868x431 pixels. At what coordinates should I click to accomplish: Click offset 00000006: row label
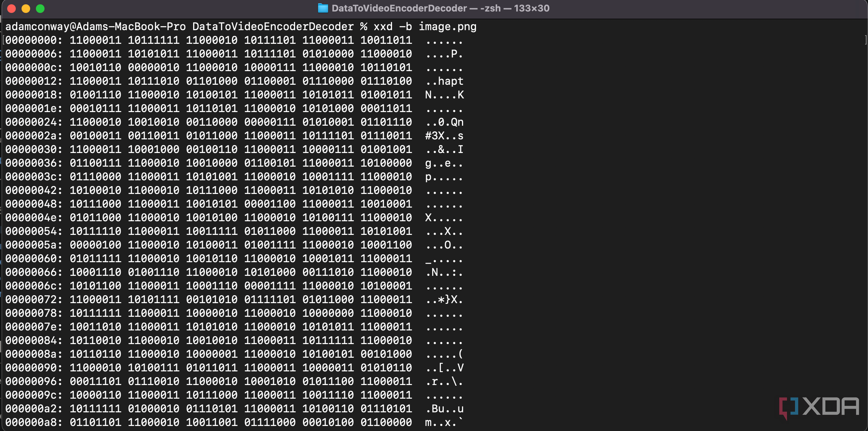[34, 54]
